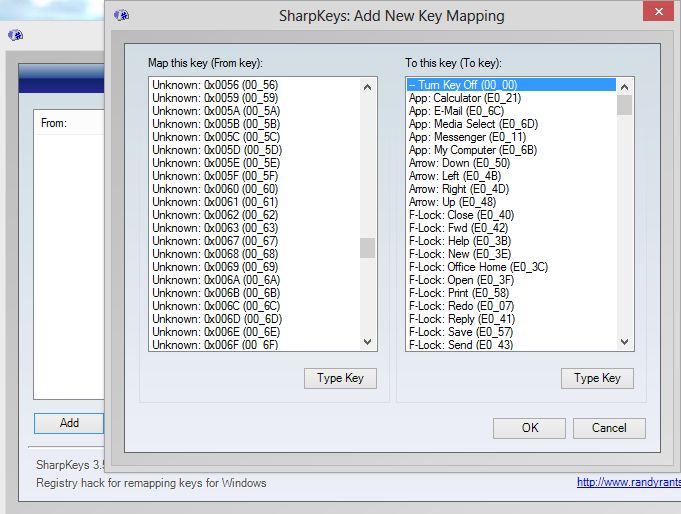Image resolution: width=681 pixels, height=514 pixels.
Task: Confirm the mapping with OK
Action: pyautogui.click(x=529, y=428)
